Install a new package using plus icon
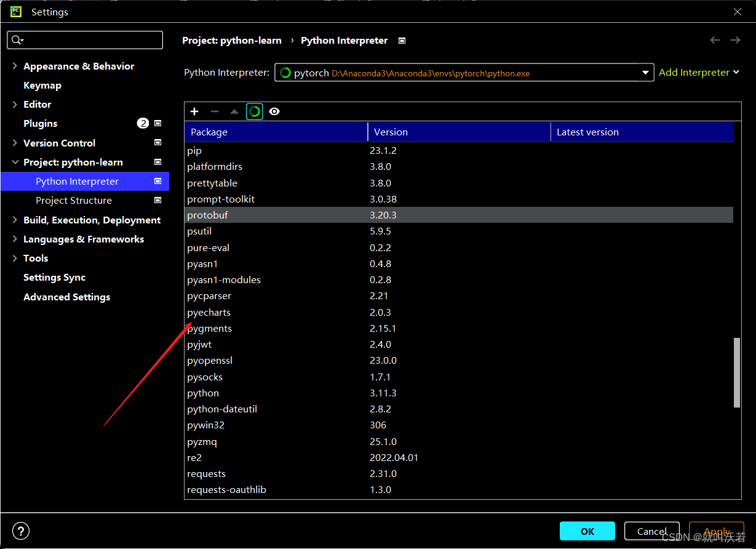This screenshot has width=756, height=549. pyautogui.click(x=194, y=111)
